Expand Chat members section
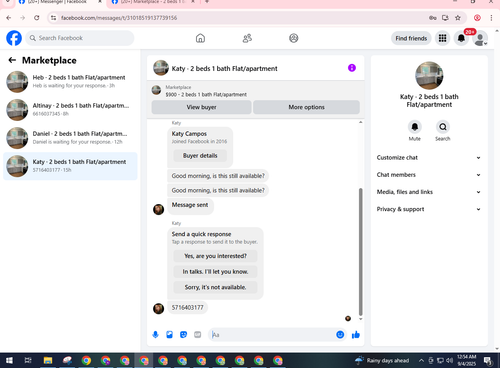The width and height of the screenshot is (500, 368). pos(429,175)
